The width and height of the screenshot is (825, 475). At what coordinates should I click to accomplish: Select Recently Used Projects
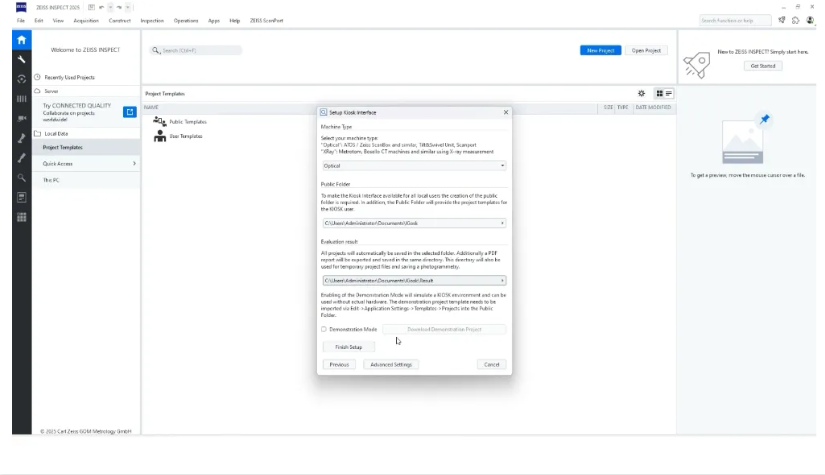[69, 77]
